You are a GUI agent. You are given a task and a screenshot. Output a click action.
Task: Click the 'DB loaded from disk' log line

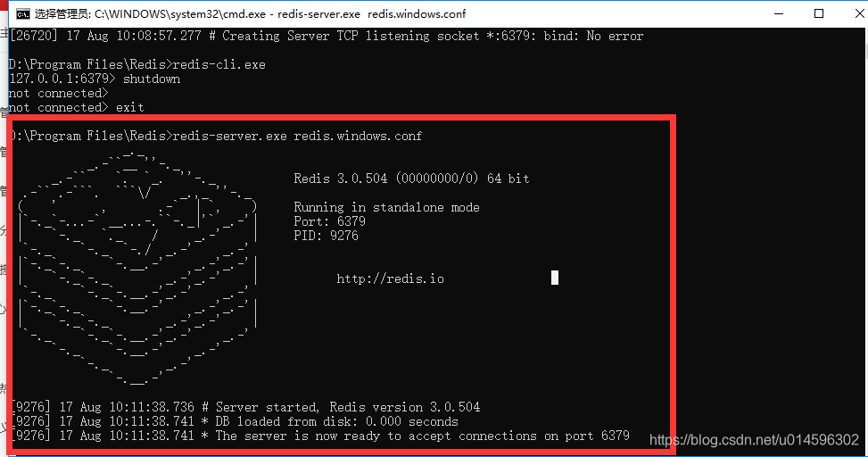pos(235,421)
